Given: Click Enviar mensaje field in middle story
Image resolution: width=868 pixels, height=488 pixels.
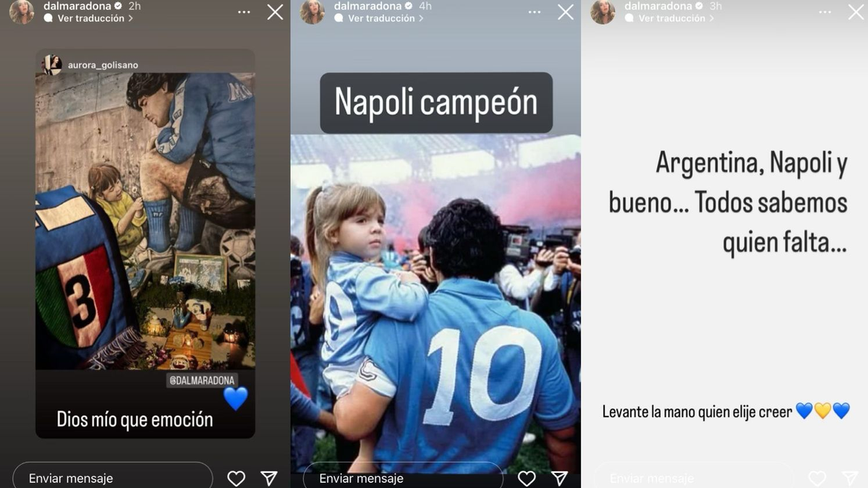Looking at the screenshot, I should (403, 477).
